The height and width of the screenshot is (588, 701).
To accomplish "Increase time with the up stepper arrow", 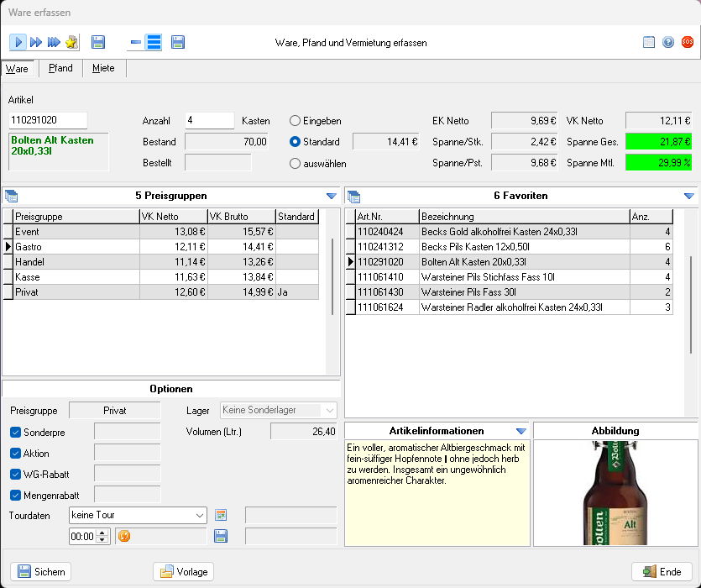I will click(102, 533).
